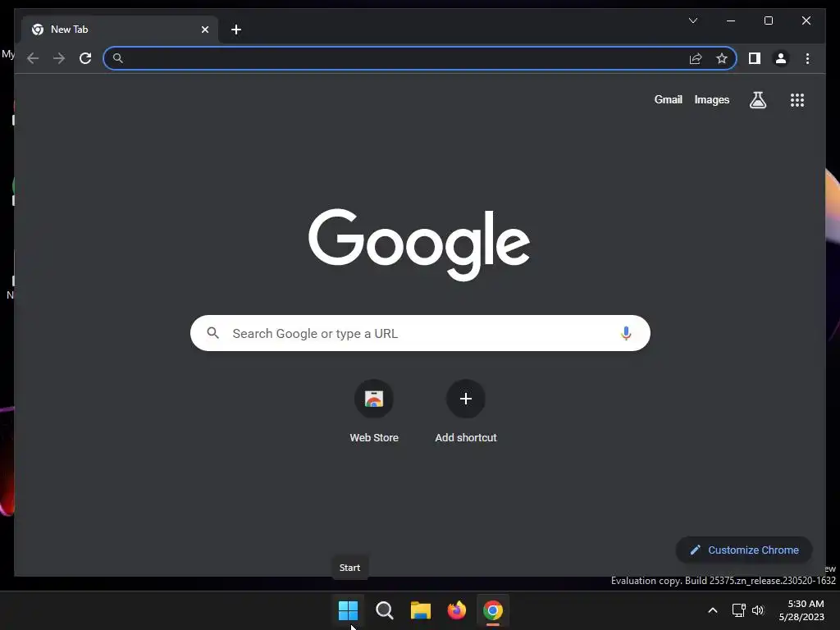The width and height of the screenshot is (840, 630).
Task: Open Google Images link
Action: [711, 99]
